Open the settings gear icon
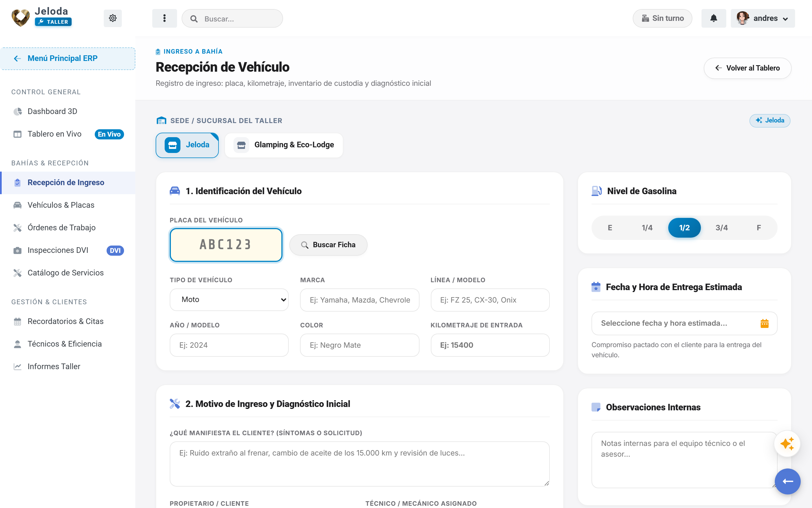The width and height of the screenshot is (812, 508). pyautogui.click(x=112, y=18)
